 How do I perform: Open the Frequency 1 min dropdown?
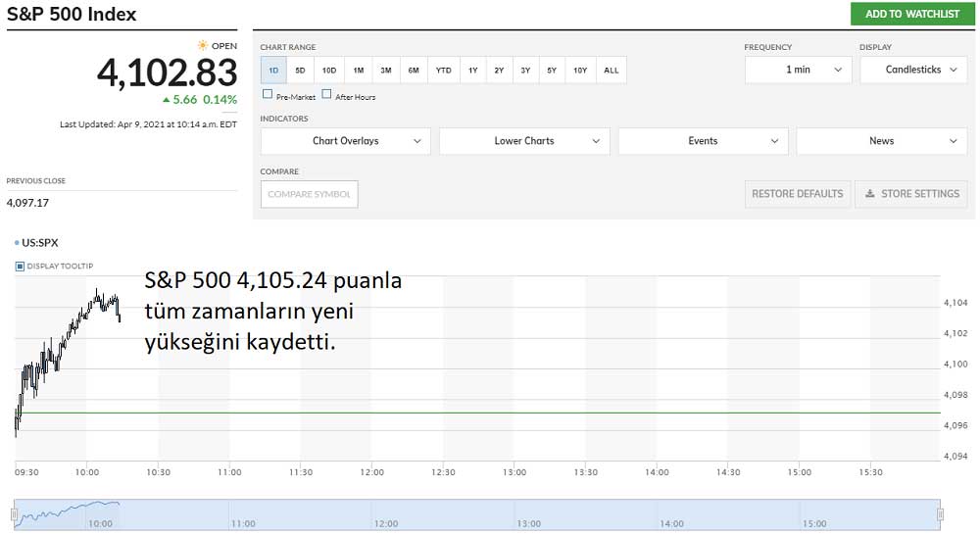pyautogui.click(x=798, y=70)
